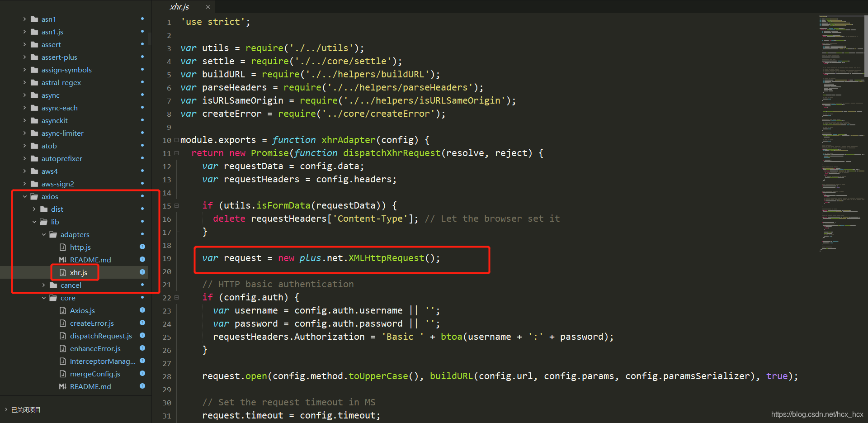Click the core folder icon

click(53, 298)
